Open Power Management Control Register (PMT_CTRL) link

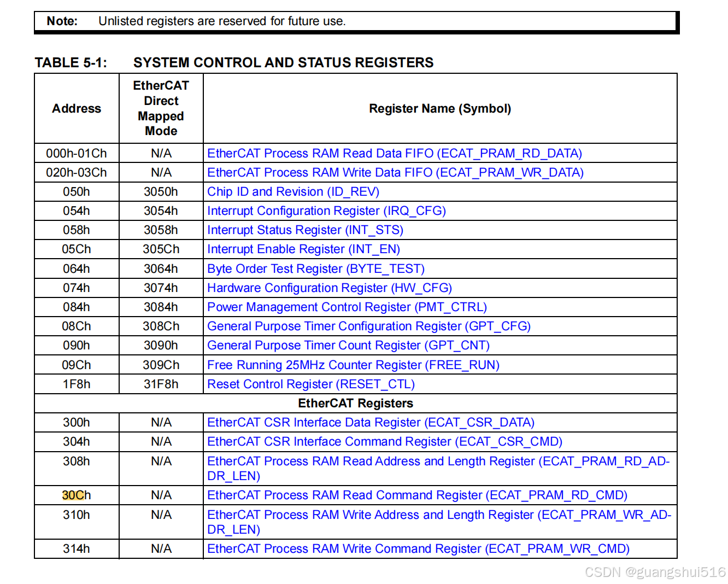pyautogui.click(x=347, y=307)
